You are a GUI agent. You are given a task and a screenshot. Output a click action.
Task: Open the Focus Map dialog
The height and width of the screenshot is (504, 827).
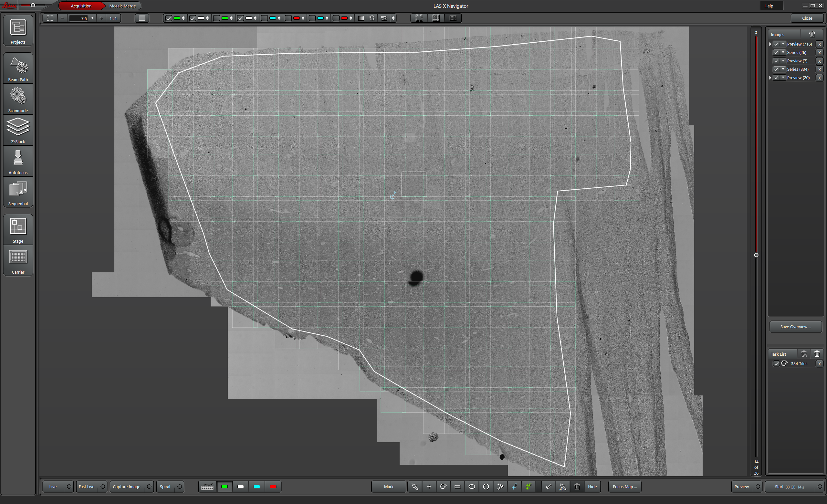coord(624,487)
